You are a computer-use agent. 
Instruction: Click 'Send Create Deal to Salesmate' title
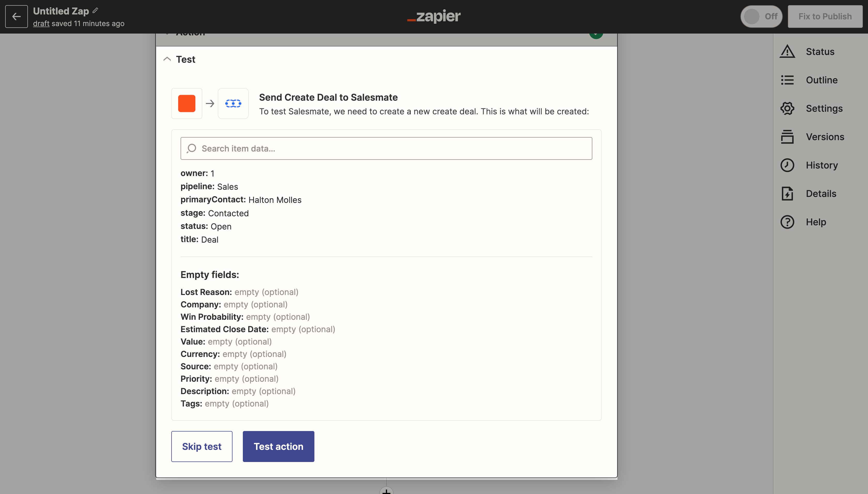[328, 97]
